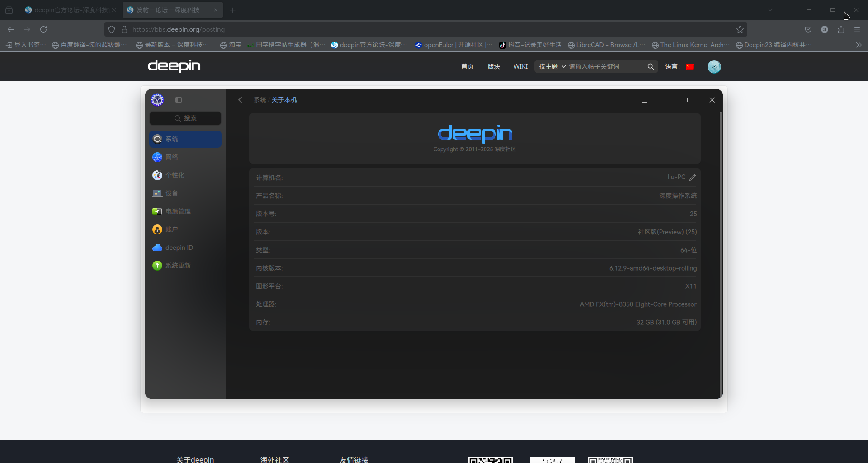Open the 抖音 bookmark

pyautogui.click(x=530, y=45)
